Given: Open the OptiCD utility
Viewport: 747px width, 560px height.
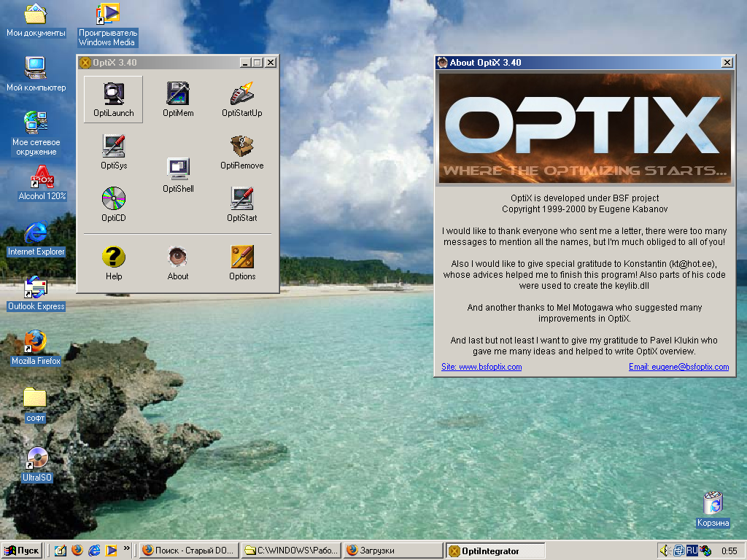Looking at the screenshot, I should tap(114, 203).
